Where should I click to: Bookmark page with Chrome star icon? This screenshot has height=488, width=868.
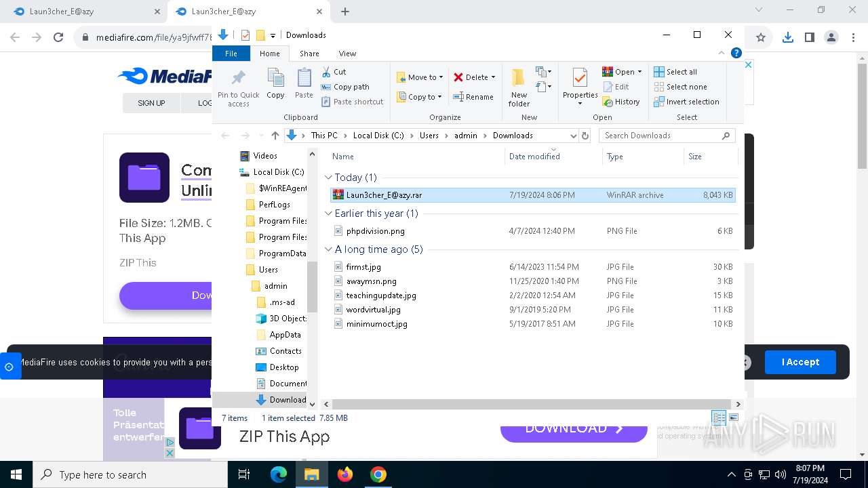click(761, 38)
